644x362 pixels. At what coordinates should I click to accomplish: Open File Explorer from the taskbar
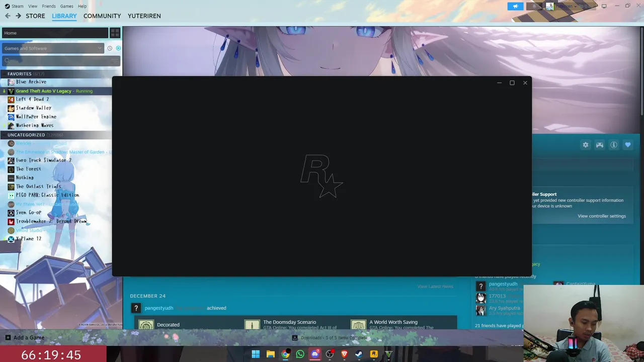click(x=270, y=354)
